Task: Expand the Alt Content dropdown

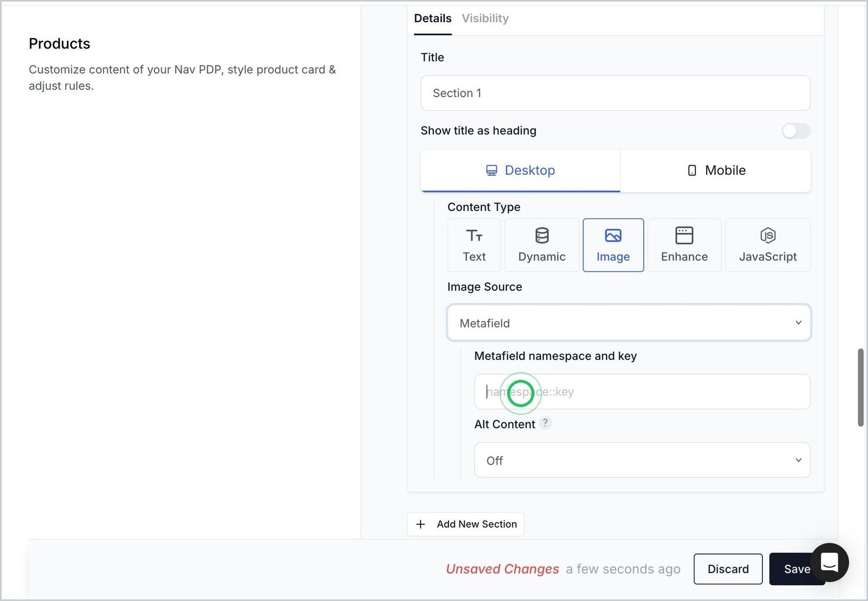Action: pyautogui.click(x=642, y=460)
